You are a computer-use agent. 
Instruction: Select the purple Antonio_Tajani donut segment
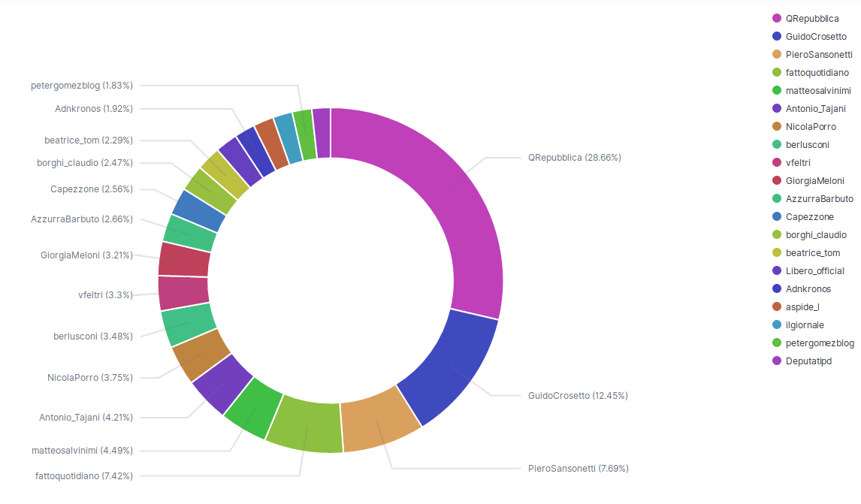222,383
